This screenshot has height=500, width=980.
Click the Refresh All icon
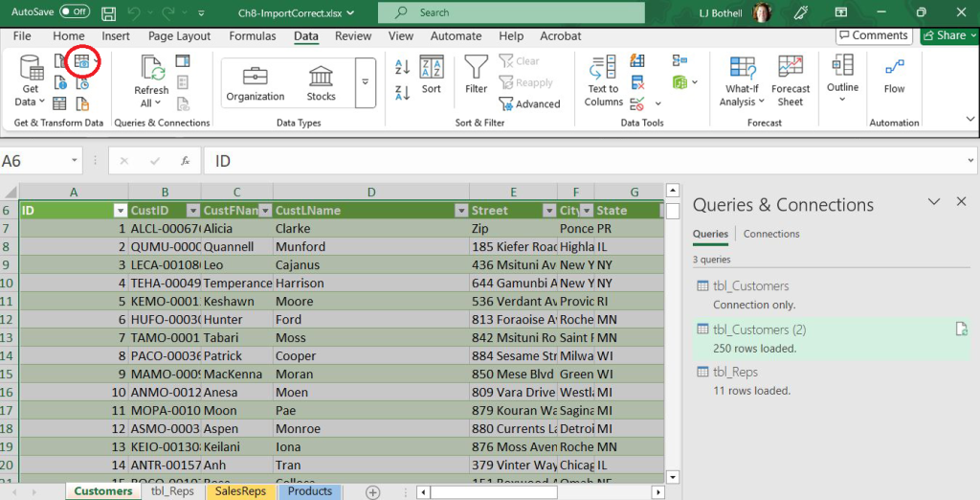(x=151, y=80)
